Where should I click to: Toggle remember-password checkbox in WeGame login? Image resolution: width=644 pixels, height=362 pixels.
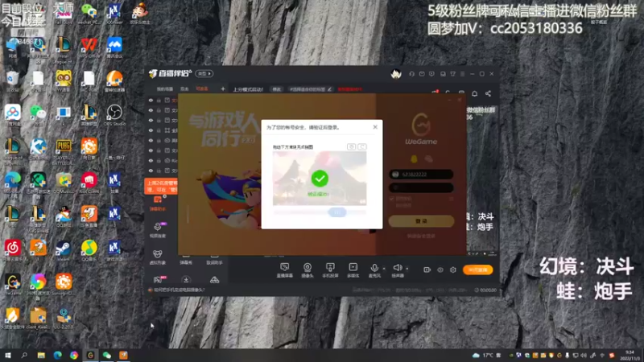(392, 199)
